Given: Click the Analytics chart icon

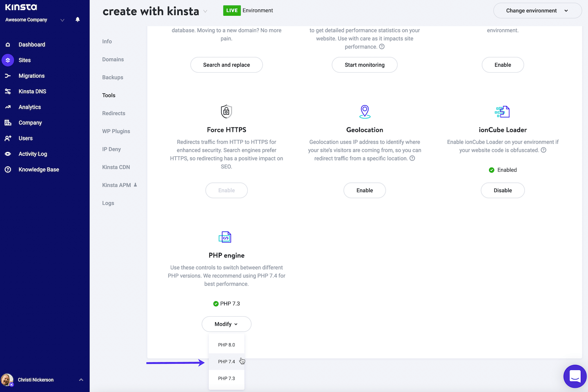Looking at the screenshot, I should 8,107.
